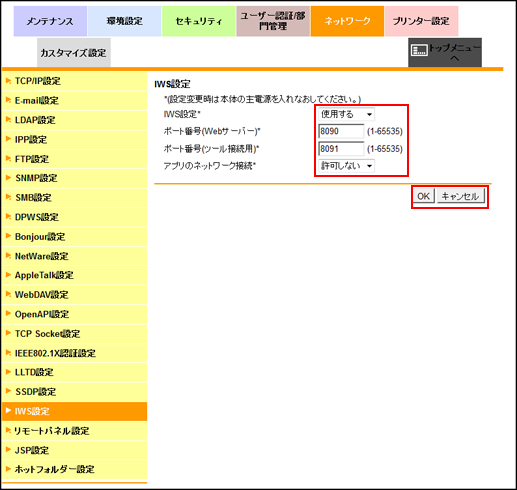Click the tool connection port number field
Screen dimensions: 517x490
(341, 149)
